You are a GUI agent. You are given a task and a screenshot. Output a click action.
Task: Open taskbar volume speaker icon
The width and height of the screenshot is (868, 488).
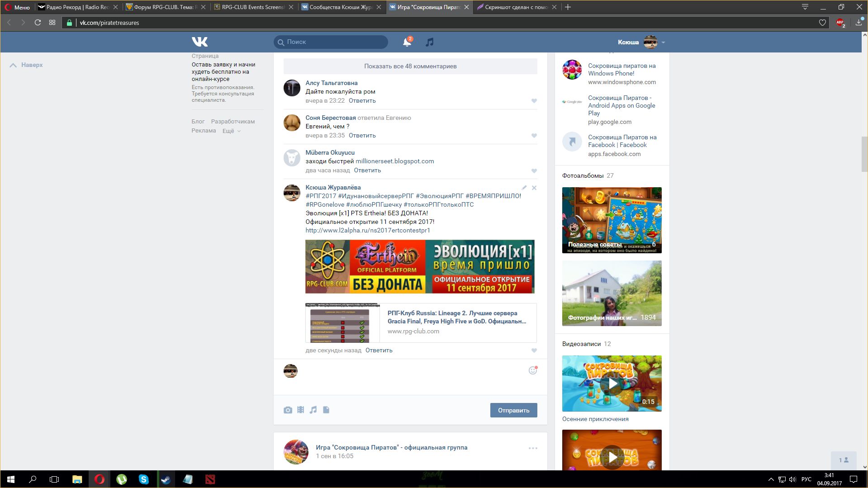click(792, 479)
